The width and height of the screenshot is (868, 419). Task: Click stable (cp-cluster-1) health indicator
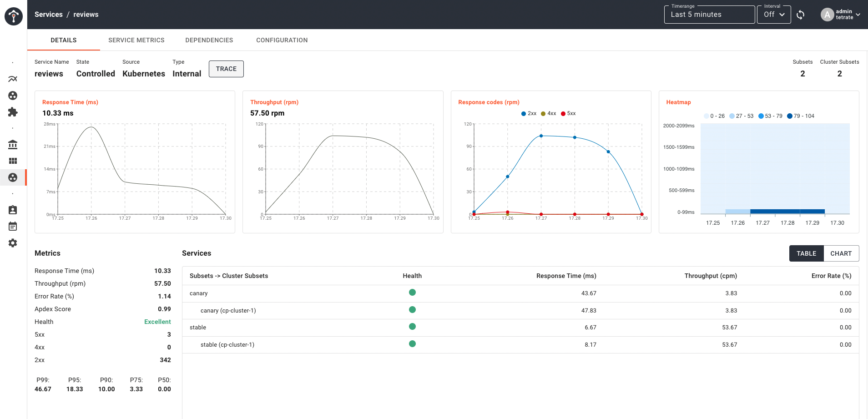[x=412, y=344]
